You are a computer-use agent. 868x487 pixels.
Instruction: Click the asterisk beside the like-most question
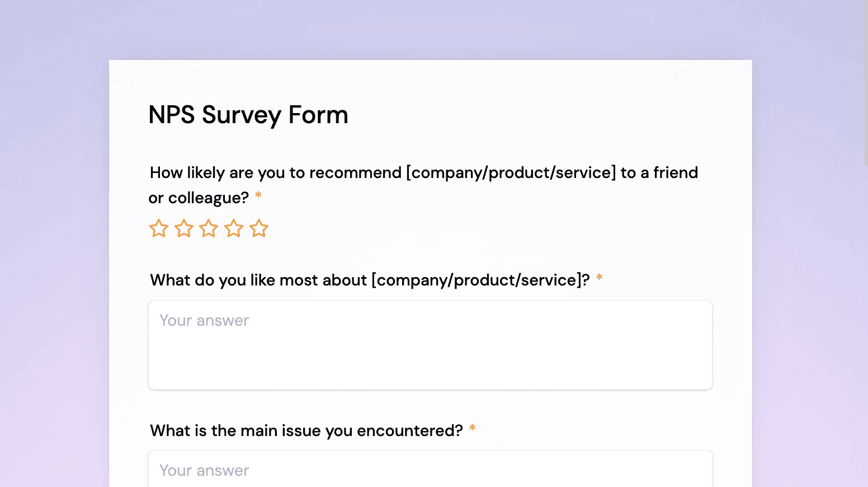click(600, 278)
